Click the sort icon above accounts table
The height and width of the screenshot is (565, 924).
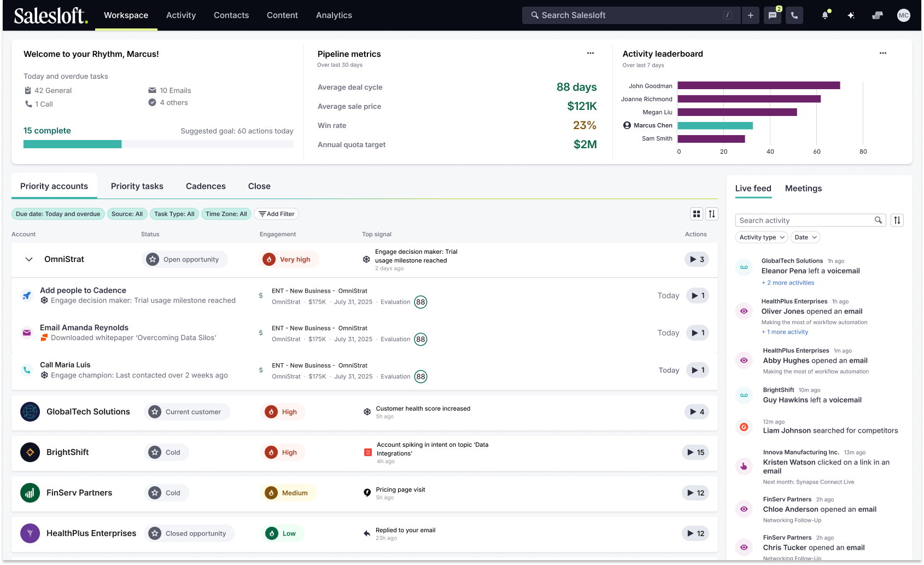[712, 214]
